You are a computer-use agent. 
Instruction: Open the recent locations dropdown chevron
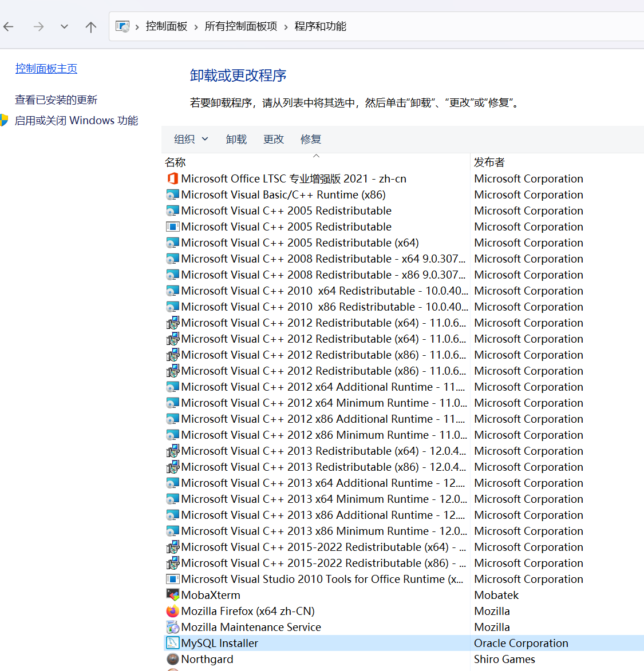(64, 27)
